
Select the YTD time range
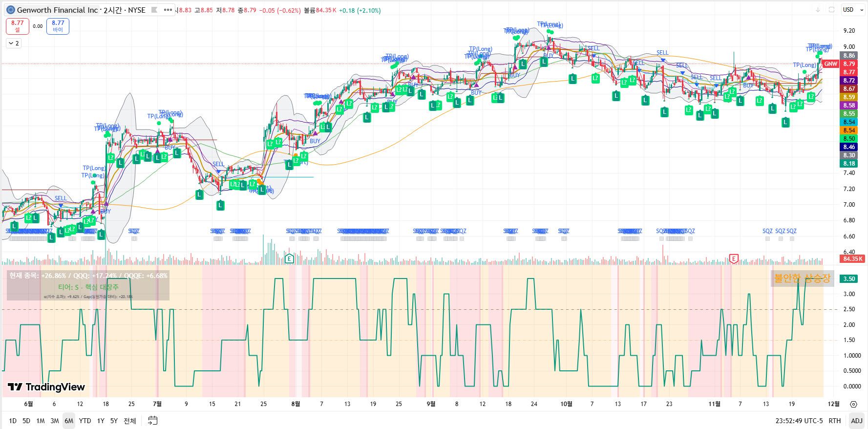point(85,421)
